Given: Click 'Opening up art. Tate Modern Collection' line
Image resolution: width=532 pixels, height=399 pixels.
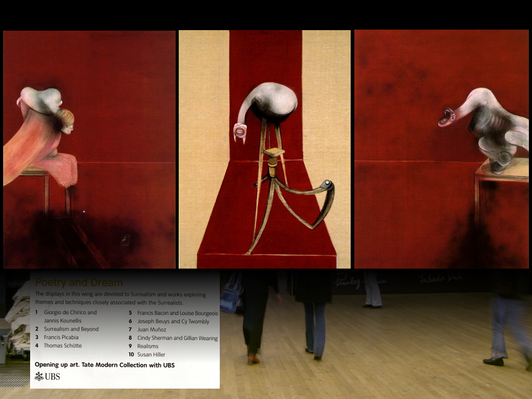Looking at the screenshot, I should tap(104, 365).
